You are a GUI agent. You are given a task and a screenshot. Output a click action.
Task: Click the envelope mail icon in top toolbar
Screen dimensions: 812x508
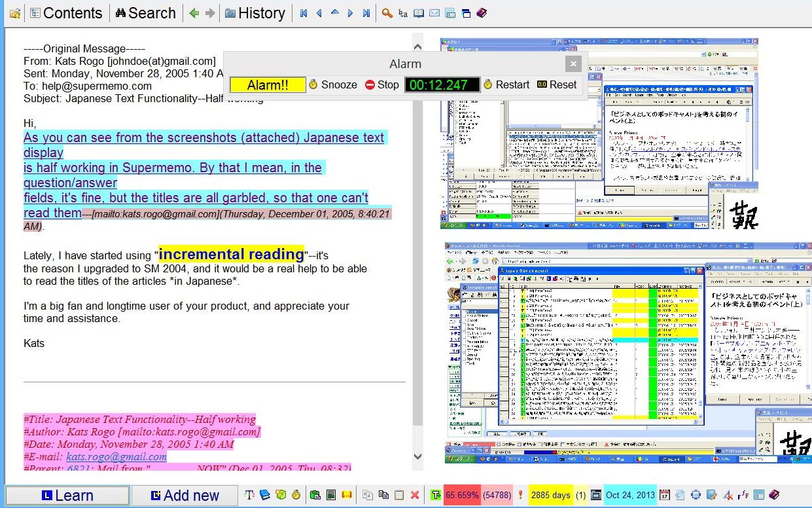[434, 13]
